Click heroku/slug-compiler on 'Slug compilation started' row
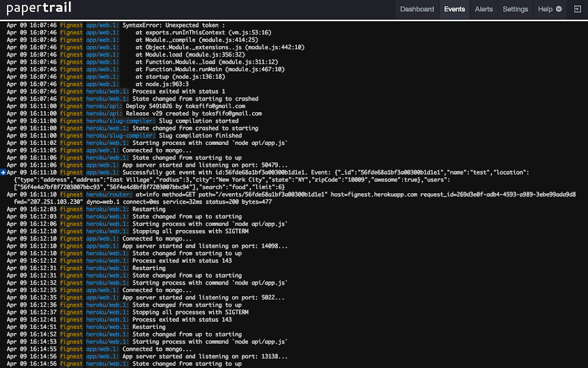Image resolution: width=588 pixels, height=368 pixels. point(121,121)
